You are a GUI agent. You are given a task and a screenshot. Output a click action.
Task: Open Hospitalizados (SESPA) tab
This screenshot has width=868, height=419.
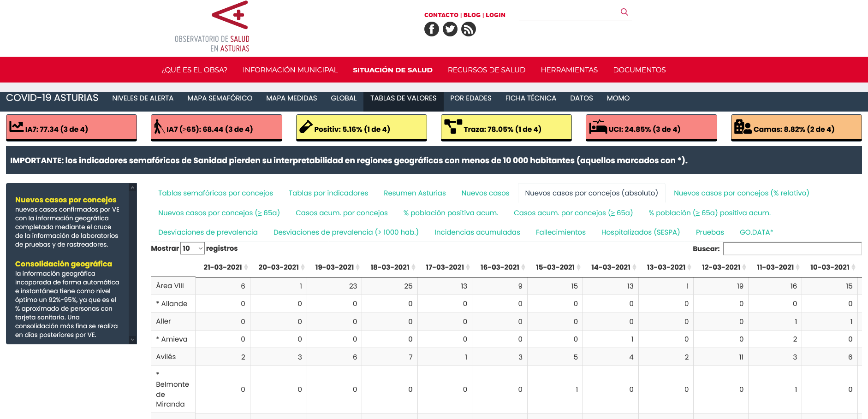click(641, 232)
